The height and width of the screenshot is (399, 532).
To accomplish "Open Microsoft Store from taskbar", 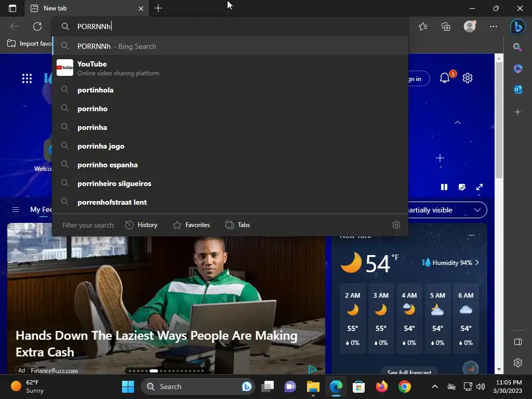I will click(x=358, y=387).
